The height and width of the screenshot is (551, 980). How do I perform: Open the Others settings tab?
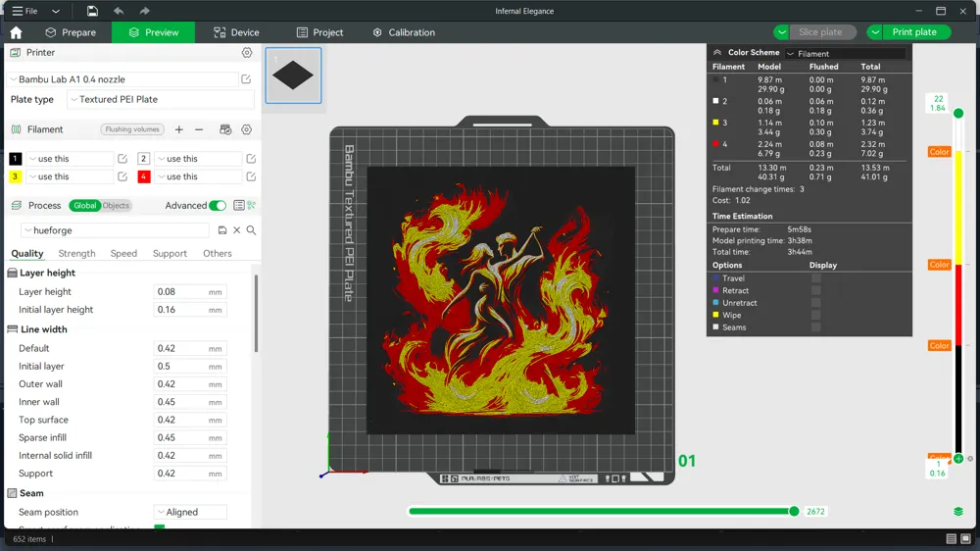point(218,253)
